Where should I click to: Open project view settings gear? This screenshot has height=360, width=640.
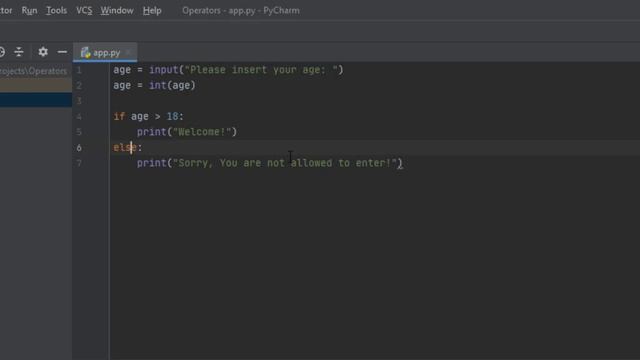pos(43,52)
